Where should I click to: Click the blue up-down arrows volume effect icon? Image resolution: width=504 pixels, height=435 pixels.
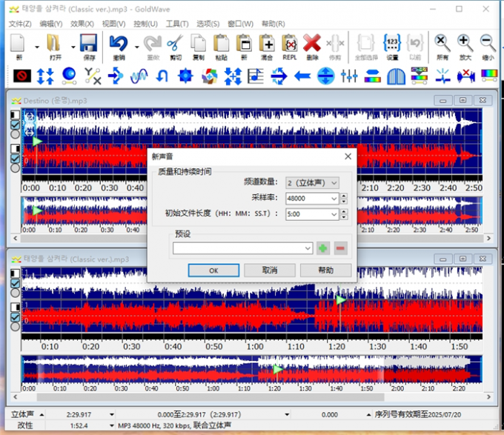[45, 76]
